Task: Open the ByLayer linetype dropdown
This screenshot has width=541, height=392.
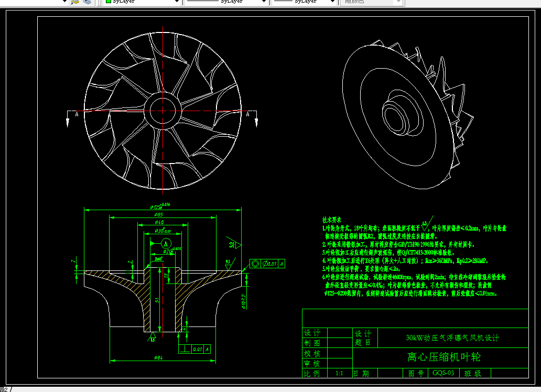Action: (x=263, y=2)
